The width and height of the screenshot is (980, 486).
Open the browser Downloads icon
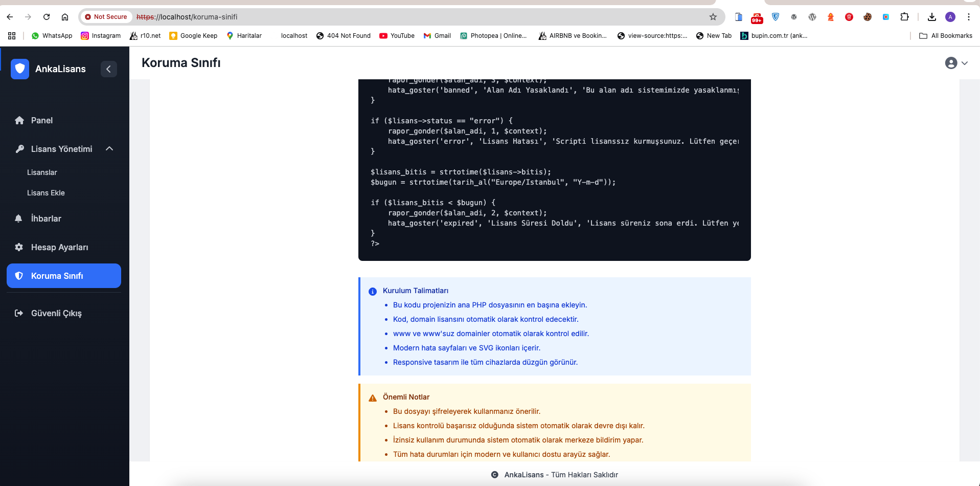tap(932, 17)
